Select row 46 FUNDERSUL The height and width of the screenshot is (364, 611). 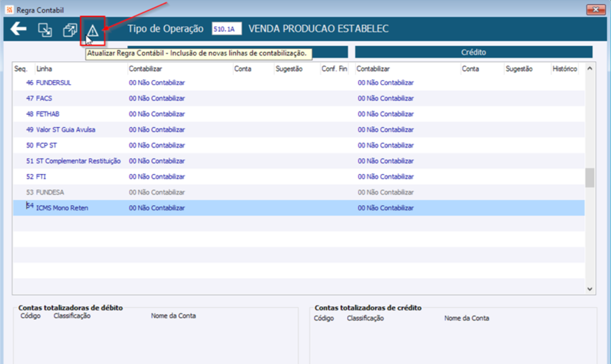tap(298, 83)
